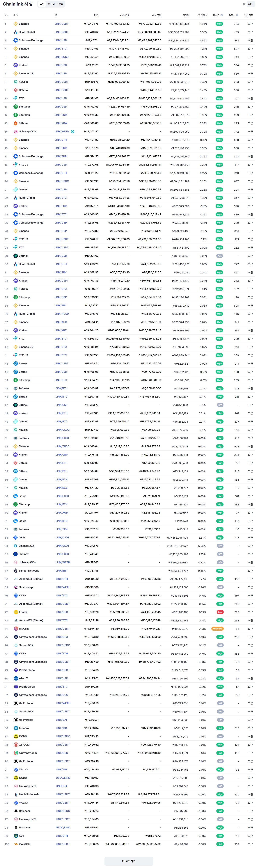Click the Chainlink 시장 page heading
Viewport: 259px width, 868px height.
tap(18, 4)
